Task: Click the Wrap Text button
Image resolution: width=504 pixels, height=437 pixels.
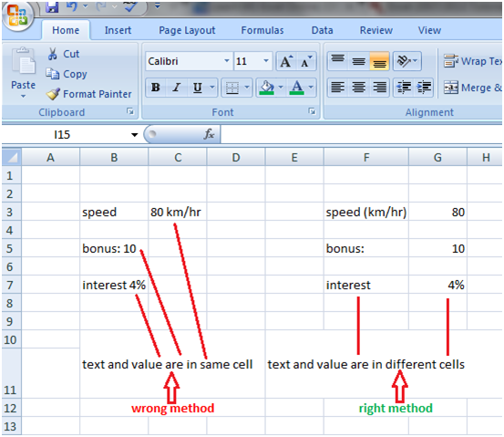Action: [473, 61]
